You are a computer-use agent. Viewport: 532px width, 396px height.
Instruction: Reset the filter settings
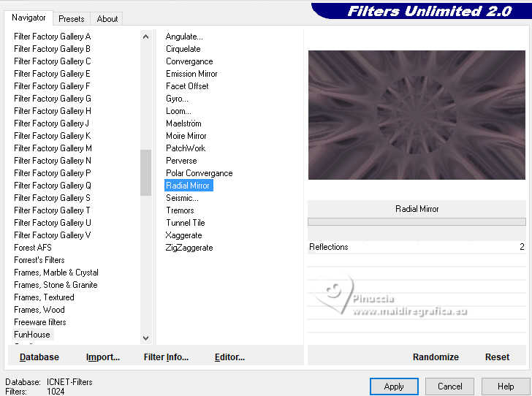point(497,357)
